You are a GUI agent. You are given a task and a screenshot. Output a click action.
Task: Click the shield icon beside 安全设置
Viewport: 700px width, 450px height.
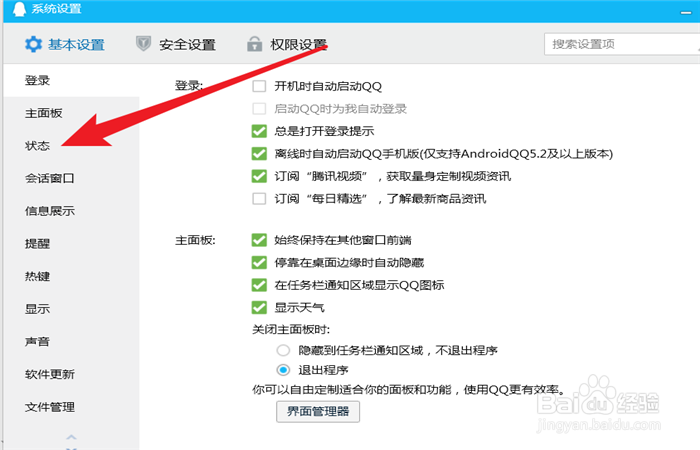click(x=143, y=44)
